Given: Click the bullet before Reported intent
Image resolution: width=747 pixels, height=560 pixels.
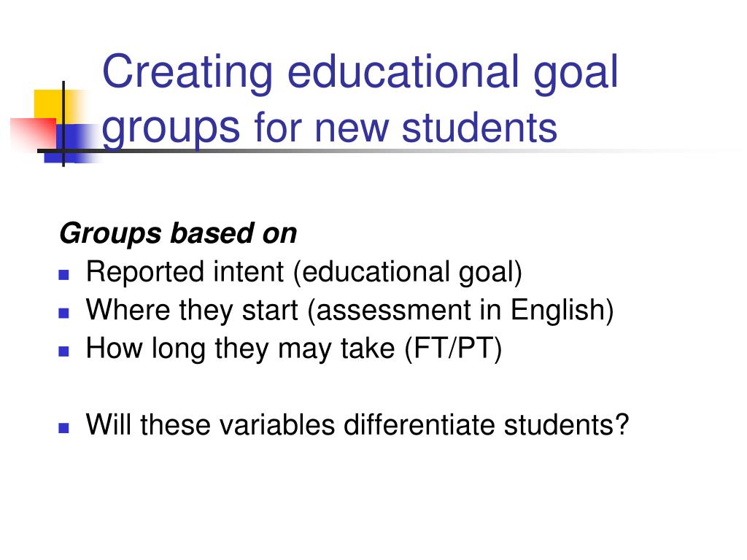Looking at the screenshot, I should [64, 275].
